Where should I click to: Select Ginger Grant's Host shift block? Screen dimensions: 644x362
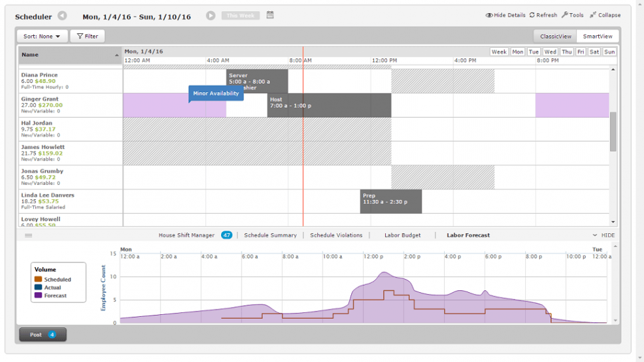click(329, 105)
